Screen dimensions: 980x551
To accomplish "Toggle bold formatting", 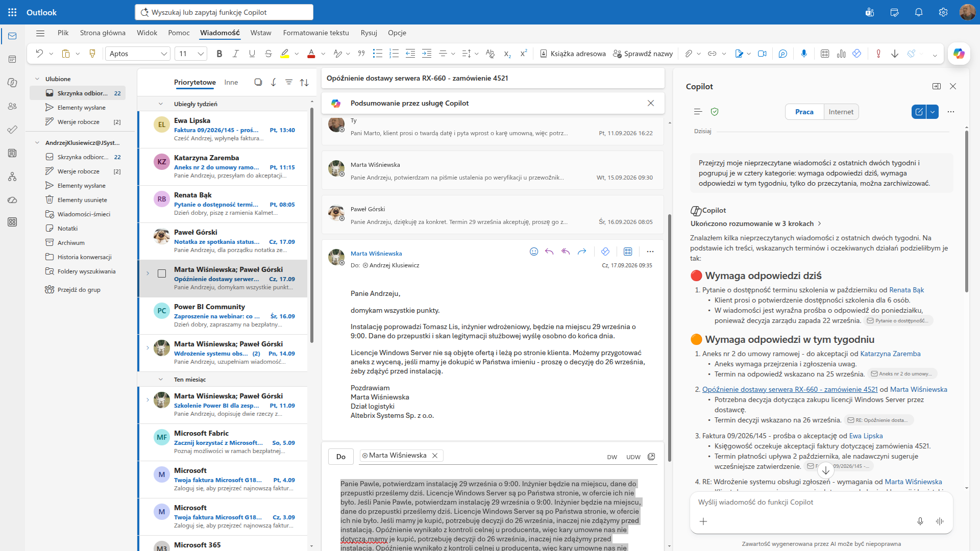I will (x=219, y=54).
